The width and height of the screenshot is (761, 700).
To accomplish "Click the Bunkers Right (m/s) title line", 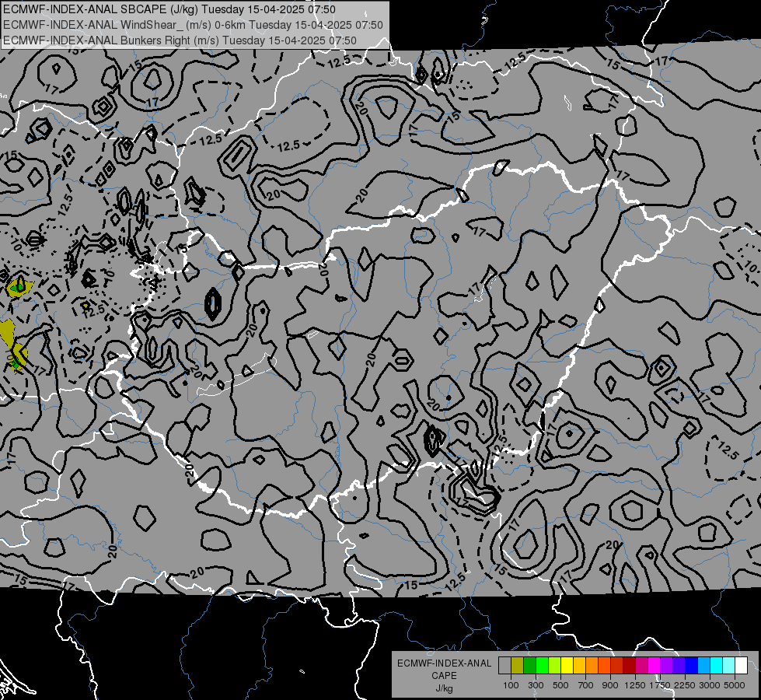I will pyautogui.click(x=180, y=40).
